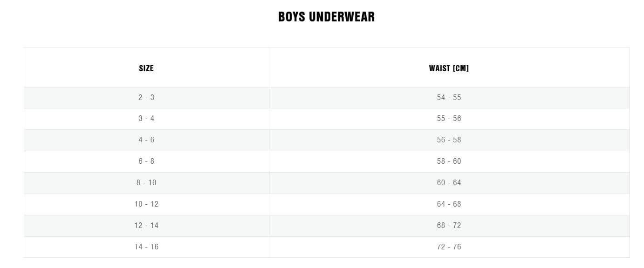Select size 4 - 6 cell
644x268 pixels.
(x=146, y=140)
